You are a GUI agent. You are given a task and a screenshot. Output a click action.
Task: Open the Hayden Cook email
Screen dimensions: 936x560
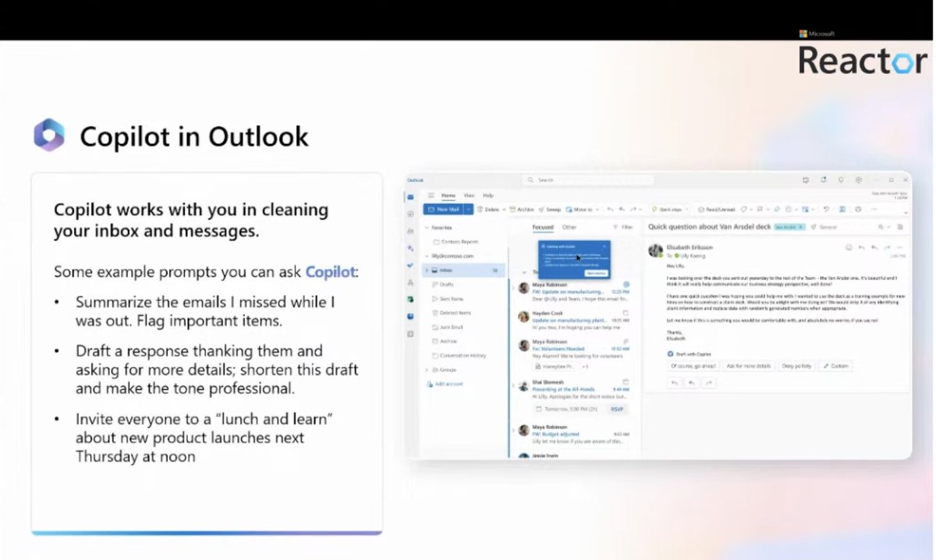point(575,319)
